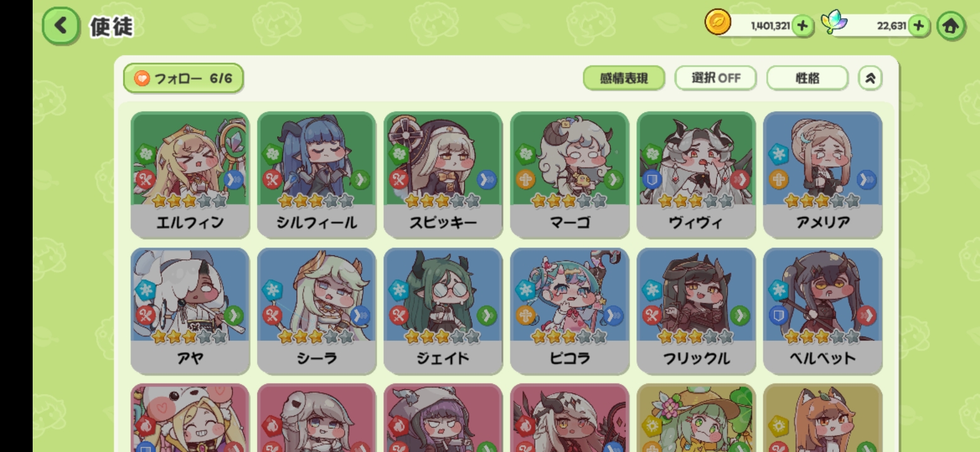Click the heart icon beside フォロー
980x452 pixels.
142,78
